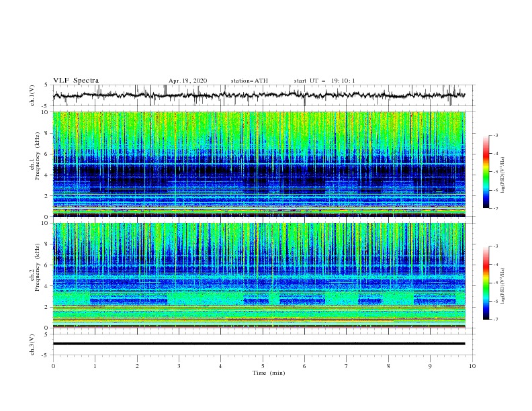The image size is (532, 411).
Task: Click the ch.1 colorbar 'log(PSD)(V²/Hz)' label
Action: tap(502, 175)
